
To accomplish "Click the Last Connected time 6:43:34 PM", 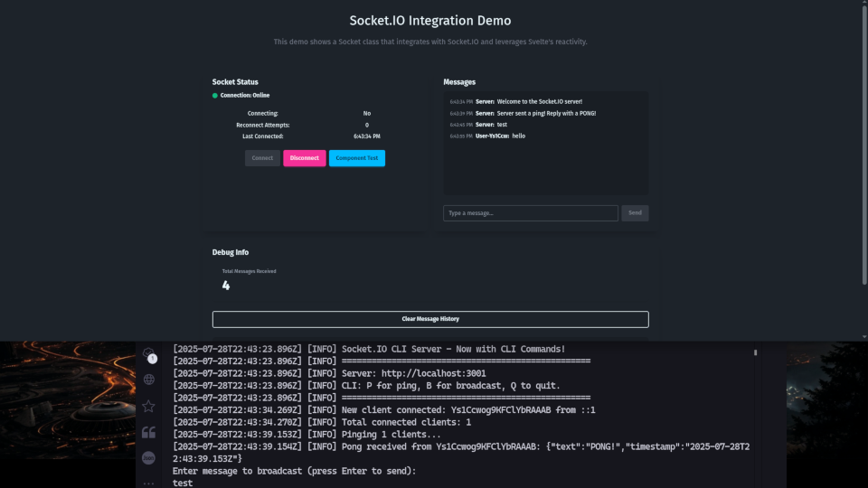I will click(367, 136).
